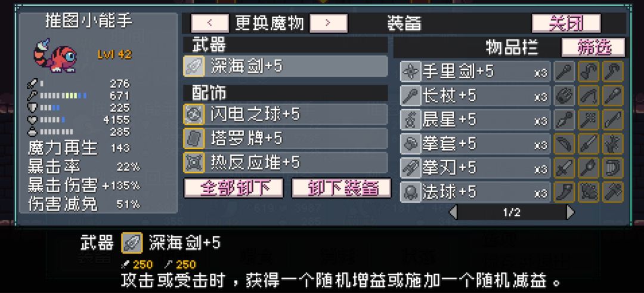Viewport: 644px width, 293px height.
Task: Pick the 热反应堆+5 accessory slot
Action: (286, 163)
